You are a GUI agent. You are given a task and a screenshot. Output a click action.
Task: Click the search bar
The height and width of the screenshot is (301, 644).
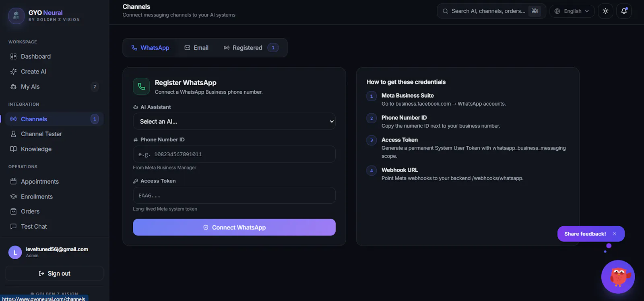(491, 11)
